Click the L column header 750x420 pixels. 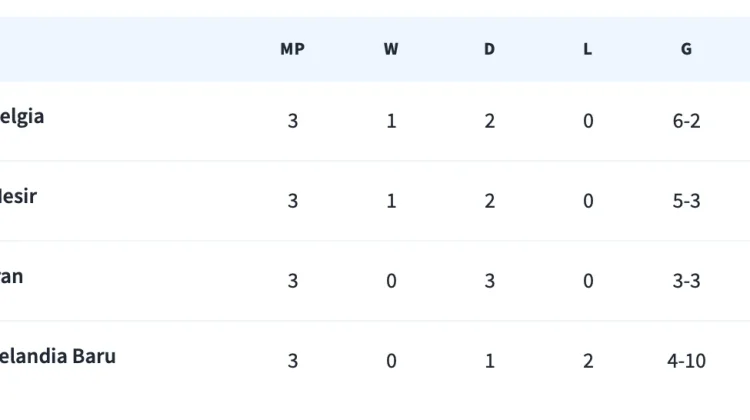(588, 49)
